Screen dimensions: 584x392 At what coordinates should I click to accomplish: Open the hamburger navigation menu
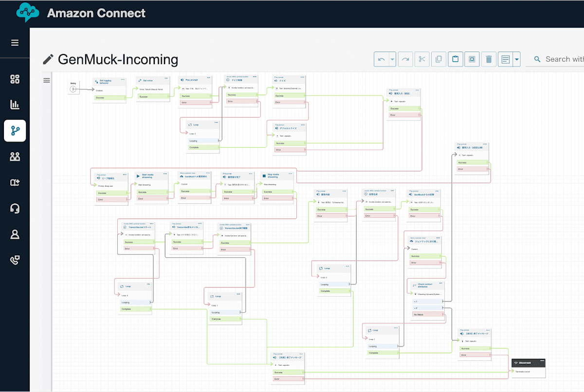click(x=15, y=42)
